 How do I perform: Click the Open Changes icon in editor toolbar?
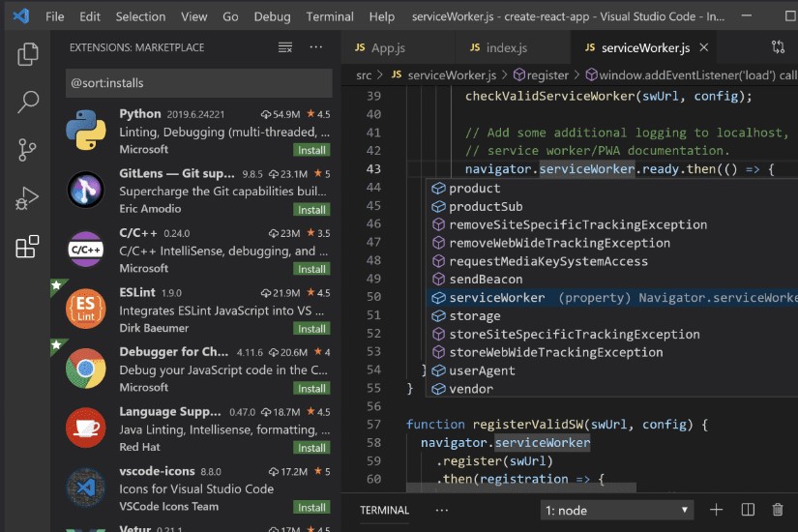(778, 47)
